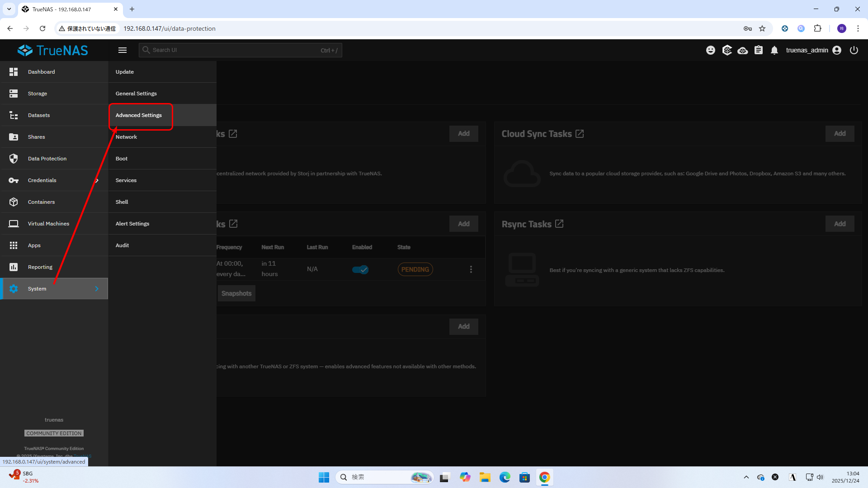Expand the Credentials submenu arrow
The width and height of the screenshot is (868, 488).
coord(97,180)
